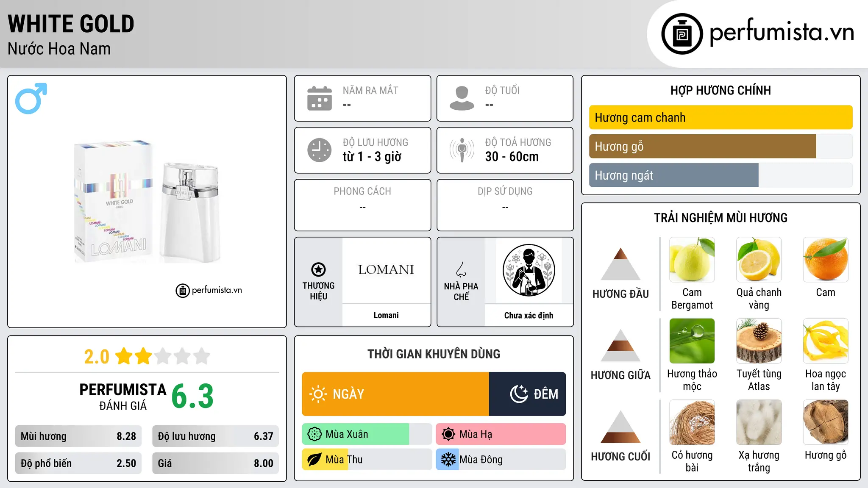
Task: Click the Hương gỗ wood log image
Action: point(826,422)
